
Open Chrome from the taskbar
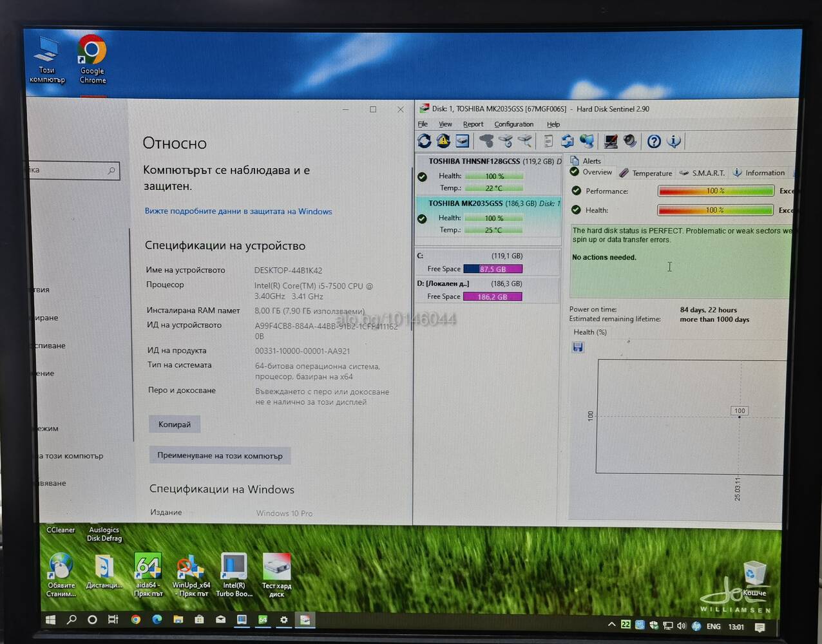(135, 620)
